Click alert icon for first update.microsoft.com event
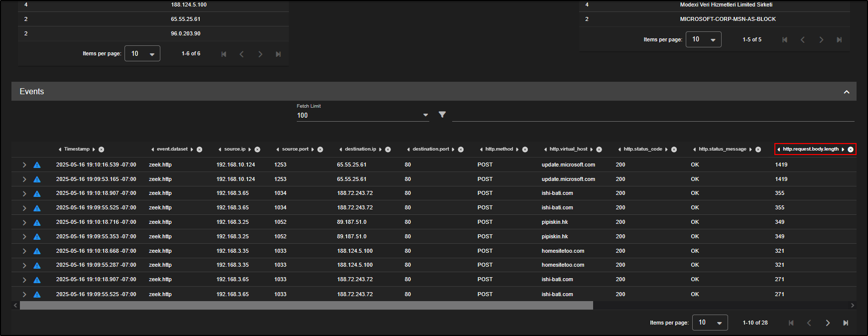 [37, 165]
